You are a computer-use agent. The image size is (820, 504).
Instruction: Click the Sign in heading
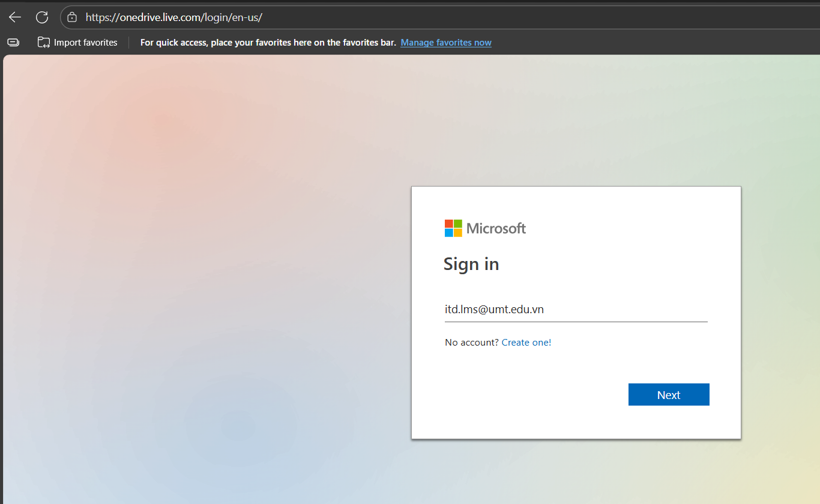point(471,264)
